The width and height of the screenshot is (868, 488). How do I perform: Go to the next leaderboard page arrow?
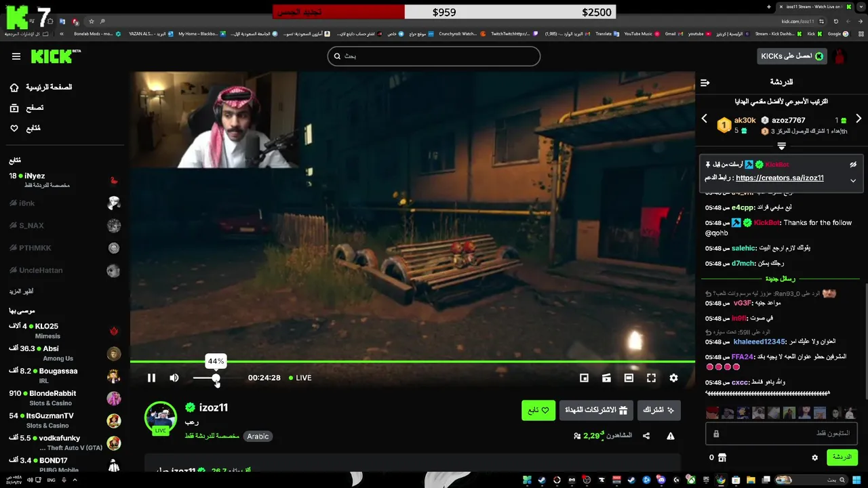tap(859, 119)
